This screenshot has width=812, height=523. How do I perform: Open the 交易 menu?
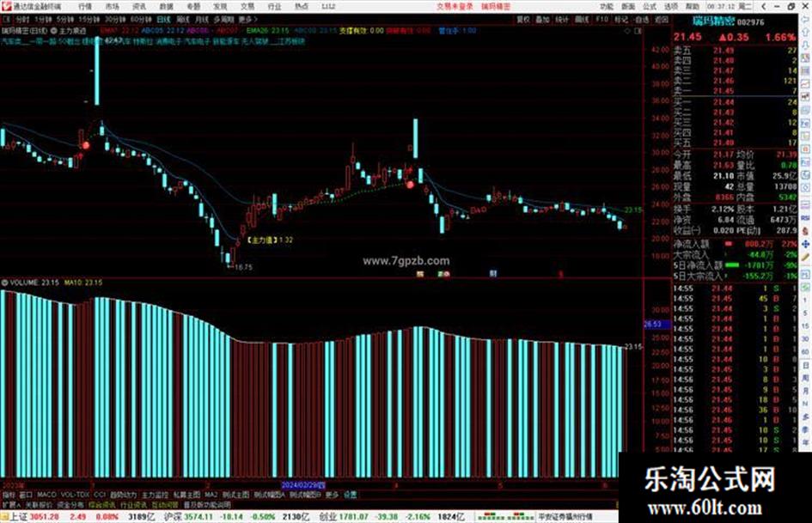tap(247, 7)
